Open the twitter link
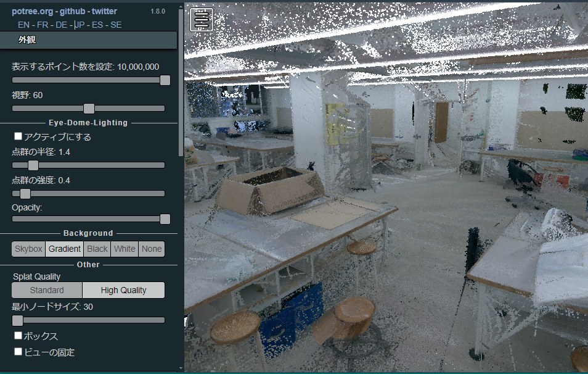588x374 pixels. (104, 11)
